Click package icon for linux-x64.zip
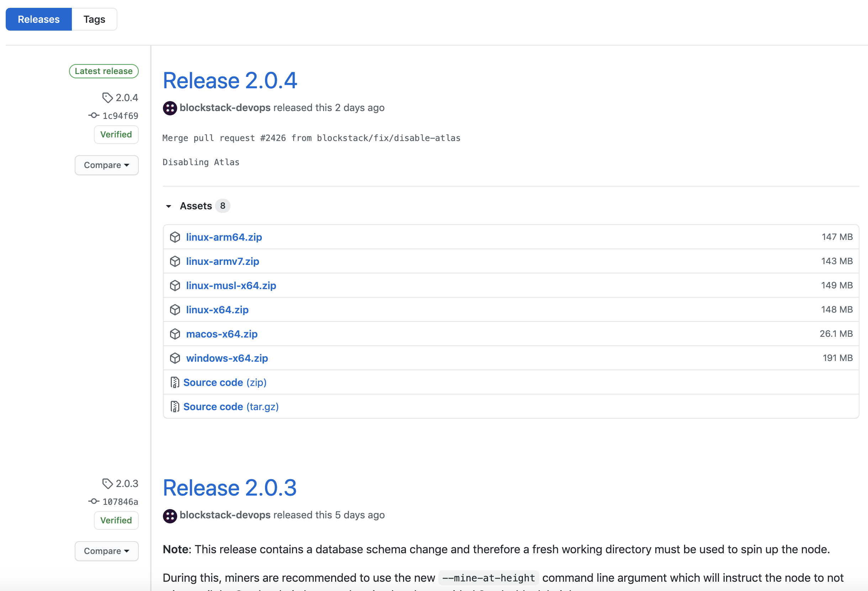The image size is (868, 591). 175,309
